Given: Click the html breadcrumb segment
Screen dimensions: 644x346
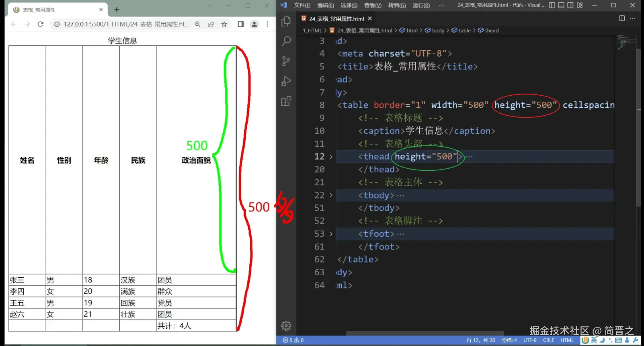Looking at the screenshot, I should pos(409,31).
